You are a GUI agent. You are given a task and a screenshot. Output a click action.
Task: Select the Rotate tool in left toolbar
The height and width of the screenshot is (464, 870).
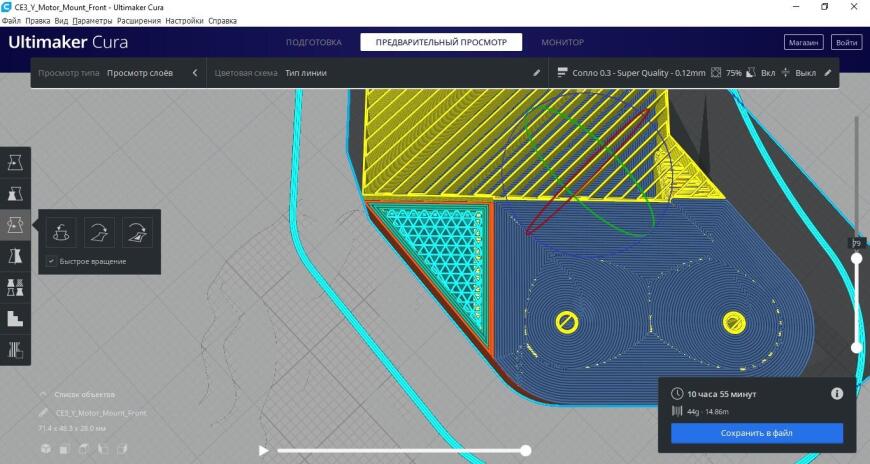[x=15, y=225]
